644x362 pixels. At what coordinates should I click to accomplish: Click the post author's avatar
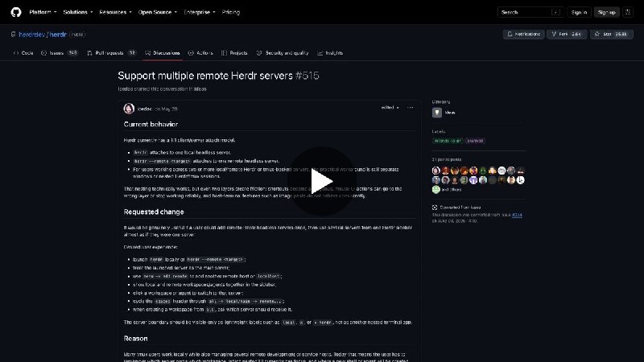129,109
